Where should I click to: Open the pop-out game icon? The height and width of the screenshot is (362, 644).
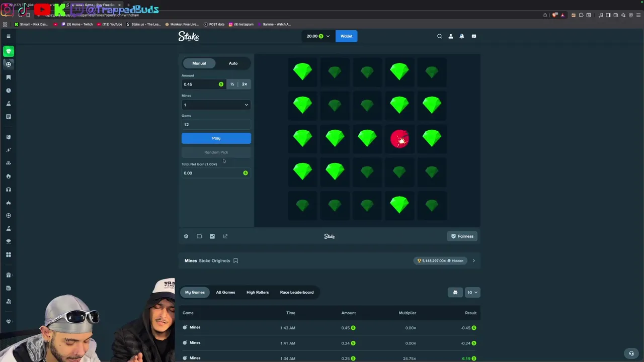click(x=225, y=236)
